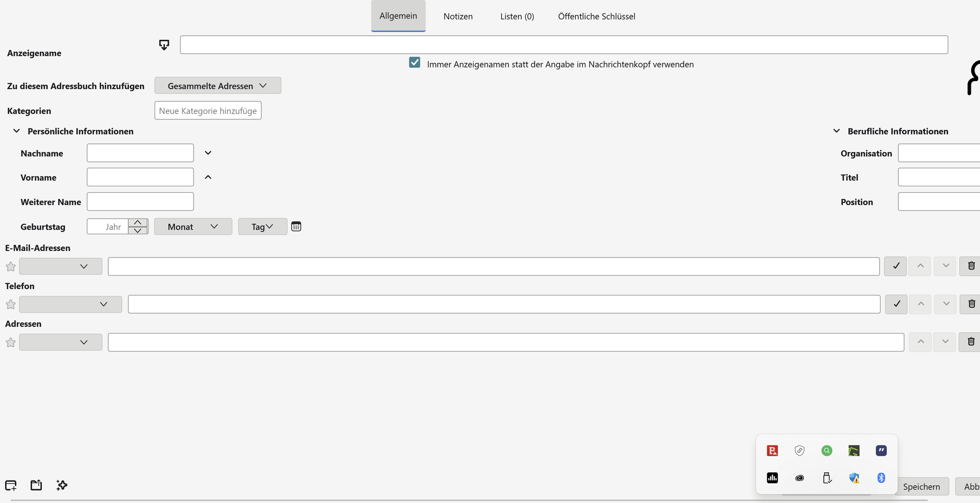
Task: Star the Adressen row as preferred
Action: (x=11, y=342)
